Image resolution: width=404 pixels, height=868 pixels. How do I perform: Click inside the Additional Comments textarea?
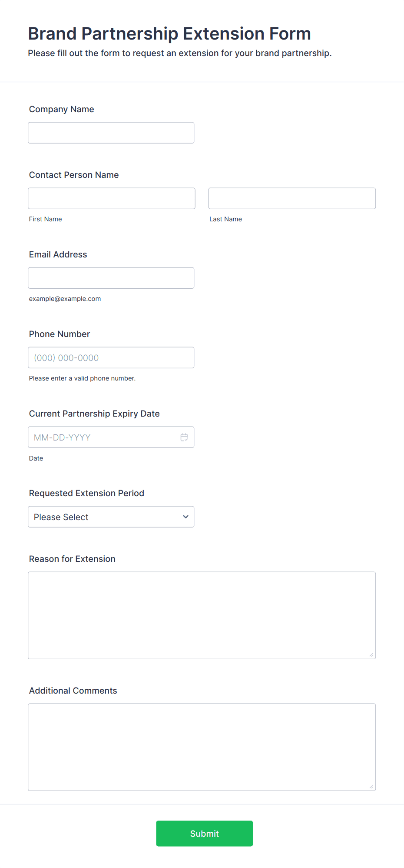point(202,747)
